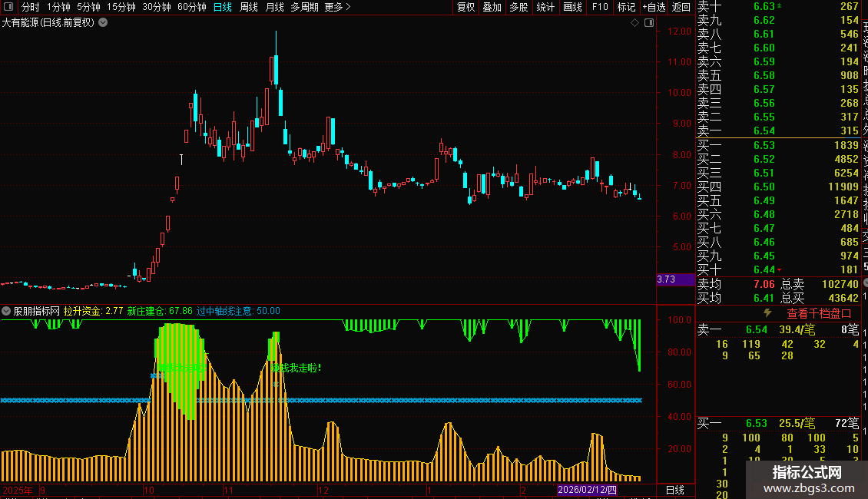868x499 pixels.
Task: Click the 卖均 value 7.06
Action: point(764,284)
